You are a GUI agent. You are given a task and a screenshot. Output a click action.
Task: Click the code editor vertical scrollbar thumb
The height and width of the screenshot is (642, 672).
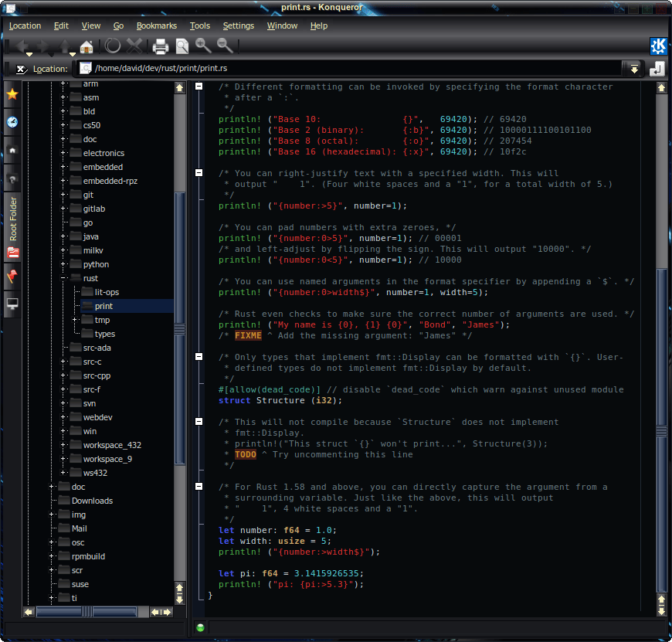tap(662, 431)
